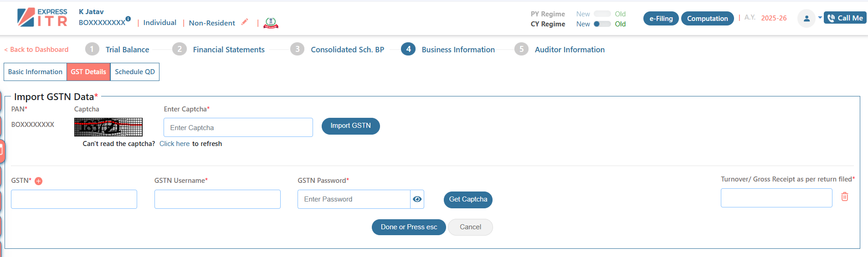Image resolution: width=868 pixels, height=257 pixels.
Task: Click the Express ITR logo
Action: tap(42, 18)
